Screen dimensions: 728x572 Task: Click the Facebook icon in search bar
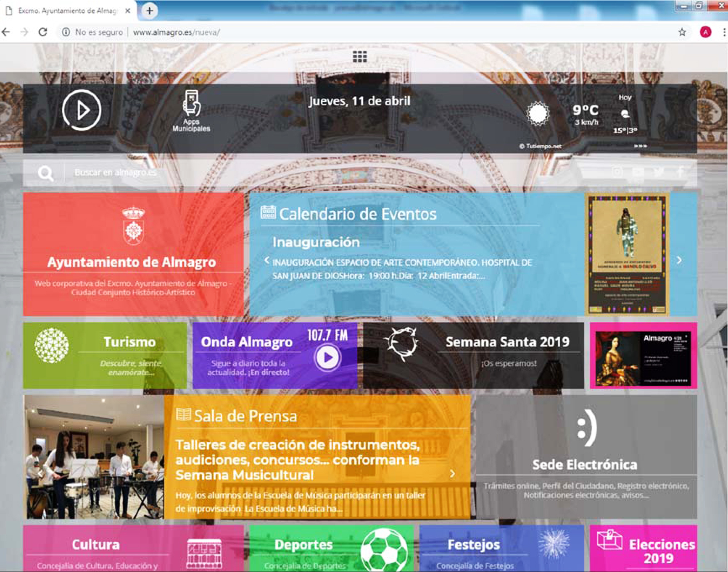click(681, 172)
